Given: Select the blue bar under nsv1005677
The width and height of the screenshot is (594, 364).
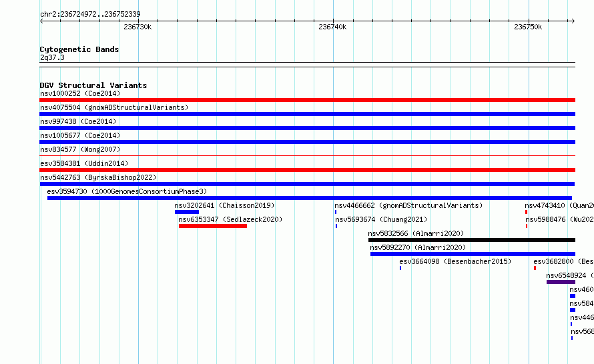Looking at the screenshot, I should pyautogui.click(x=307, y=142).
